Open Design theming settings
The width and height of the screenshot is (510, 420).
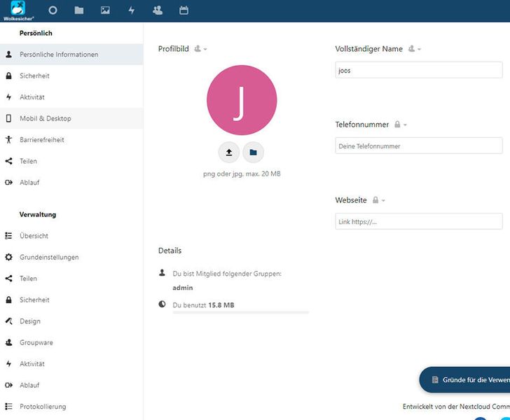tap(71, 321)
